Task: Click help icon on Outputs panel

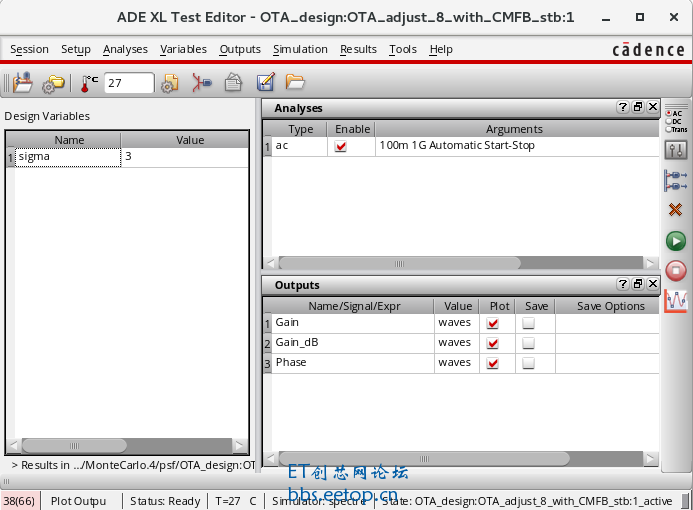Action: 623,284
